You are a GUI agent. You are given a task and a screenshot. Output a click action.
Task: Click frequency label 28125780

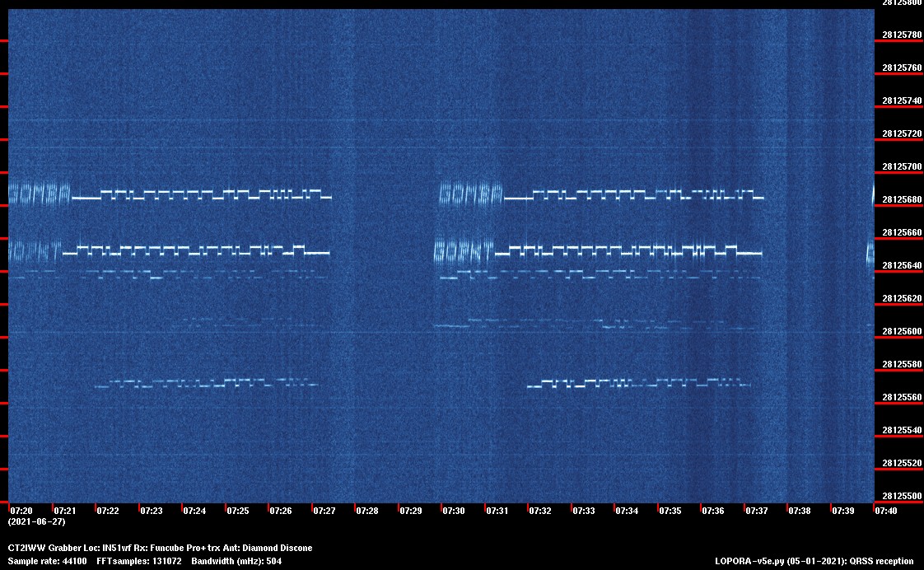tap(902, 35)
